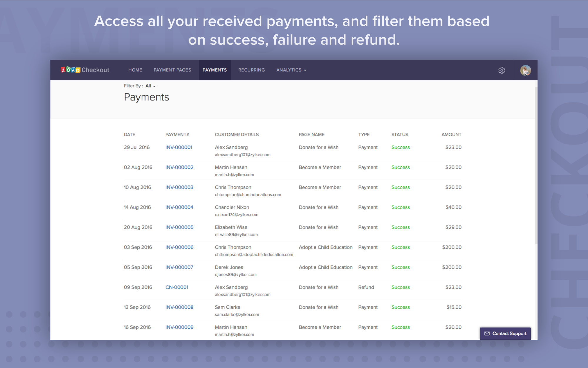The height and width of the screenshot is (368, 588).
Task: Click the Date column header
Action: tap(129, 135)
